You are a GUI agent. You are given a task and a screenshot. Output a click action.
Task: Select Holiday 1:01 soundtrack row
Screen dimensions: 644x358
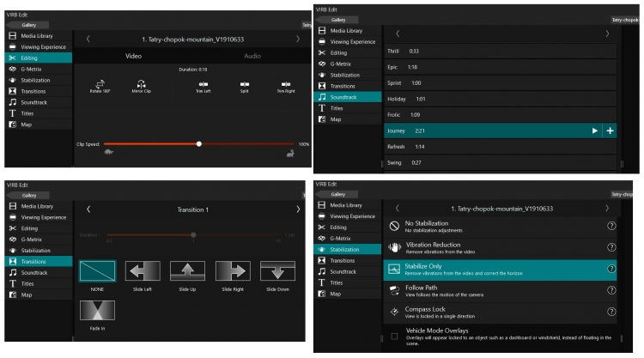[501, 99]
